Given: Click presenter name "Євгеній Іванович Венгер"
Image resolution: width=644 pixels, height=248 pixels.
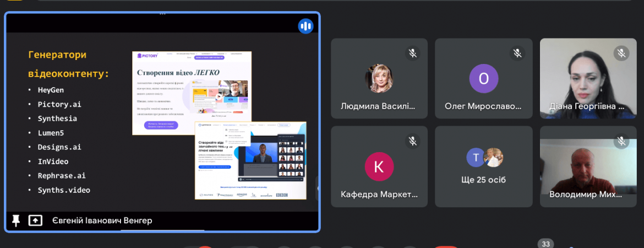Looking at the screenshot, I should [x=102, y=221].
